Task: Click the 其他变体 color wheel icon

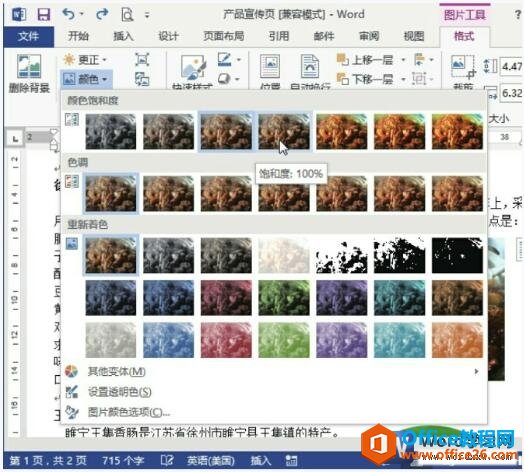Action: coord(72,371)
